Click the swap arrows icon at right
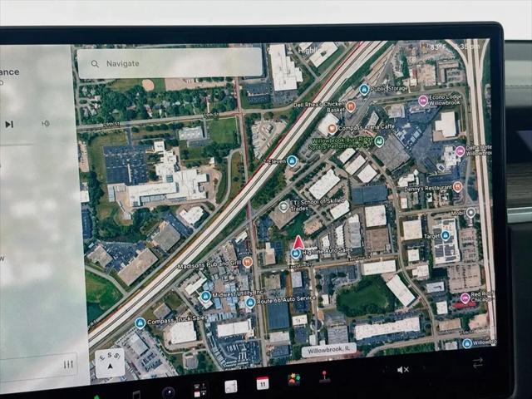This screenshot has width=532, height=399. pos(478,362)
